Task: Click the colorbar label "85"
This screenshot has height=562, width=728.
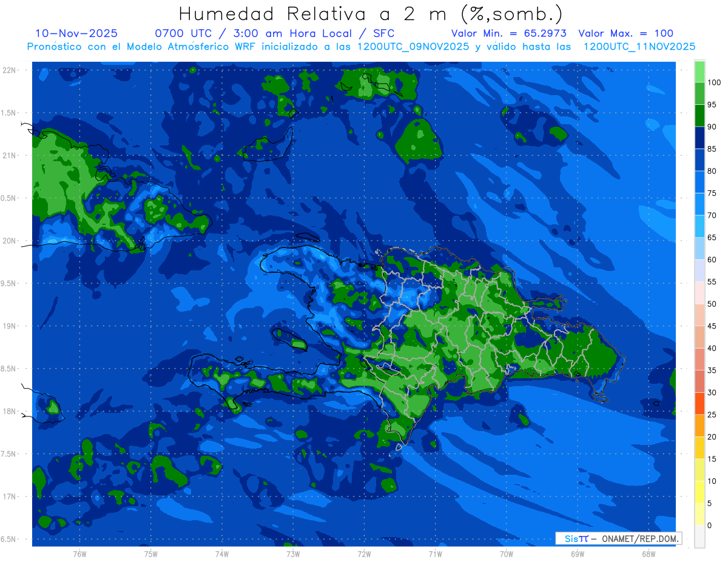Action: pos(712,149)
